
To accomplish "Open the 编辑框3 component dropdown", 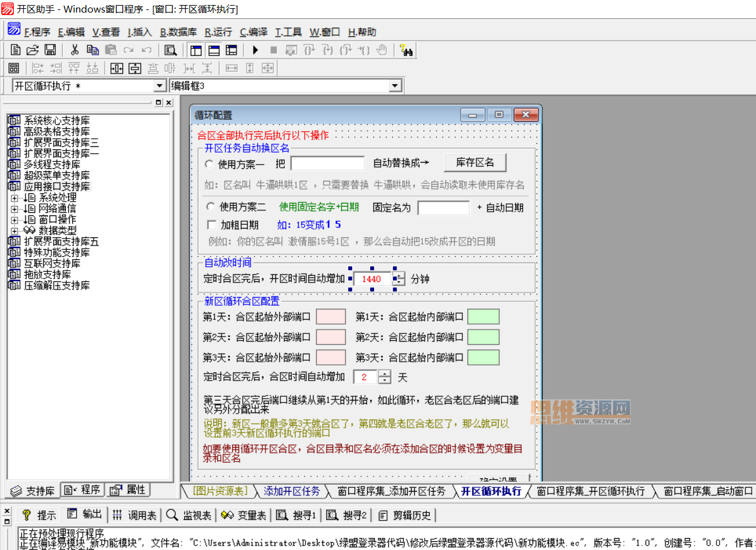I will pyautogui.click(x=395, y=86).
